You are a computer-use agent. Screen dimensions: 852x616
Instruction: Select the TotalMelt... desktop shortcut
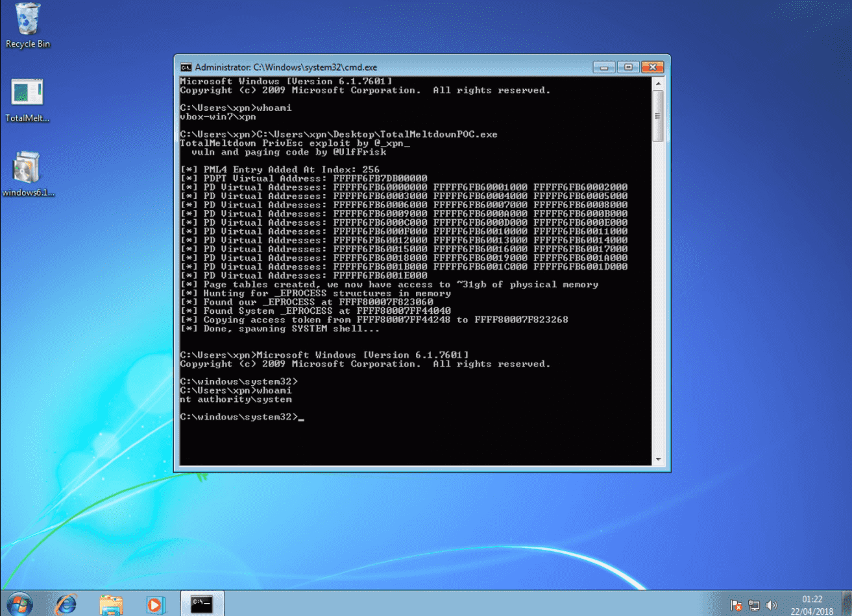click(x=27, y=101)
